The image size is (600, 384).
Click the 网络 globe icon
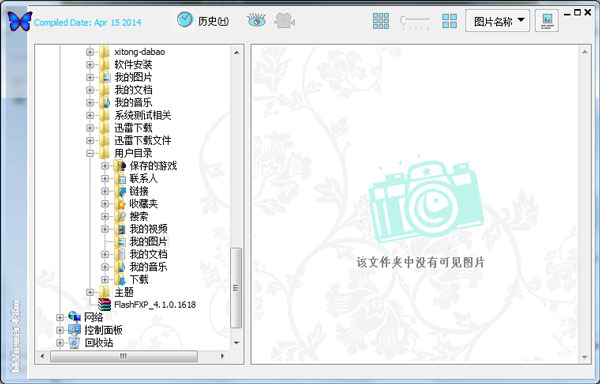coord(74,317)
